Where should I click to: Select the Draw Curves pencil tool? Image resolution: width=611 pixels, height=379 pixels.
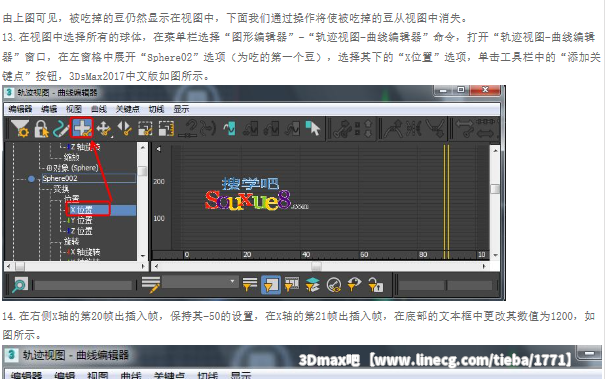tap(61, 129)
